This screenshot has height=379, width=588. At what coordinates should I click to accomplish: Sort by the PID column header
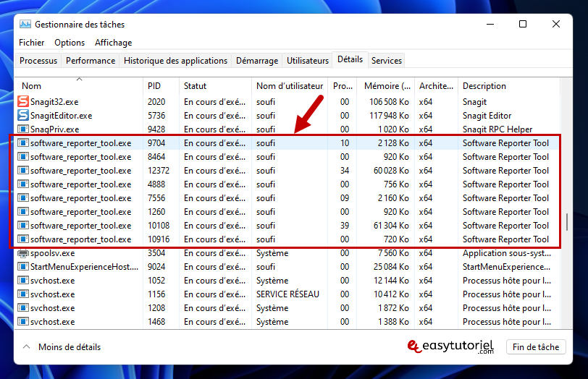click(161, 86)
